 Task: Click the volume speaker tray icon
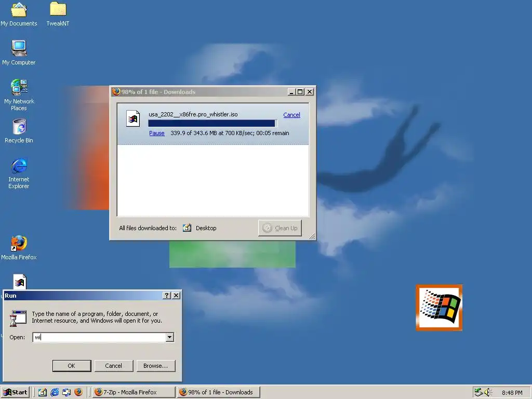click(x=487, y=392)
